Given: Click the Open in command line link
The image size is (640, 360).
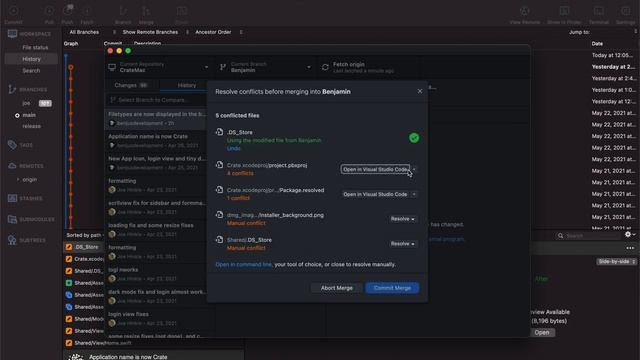Looking at the screenshot, I should pyautogui.click(x=243, y=264).
